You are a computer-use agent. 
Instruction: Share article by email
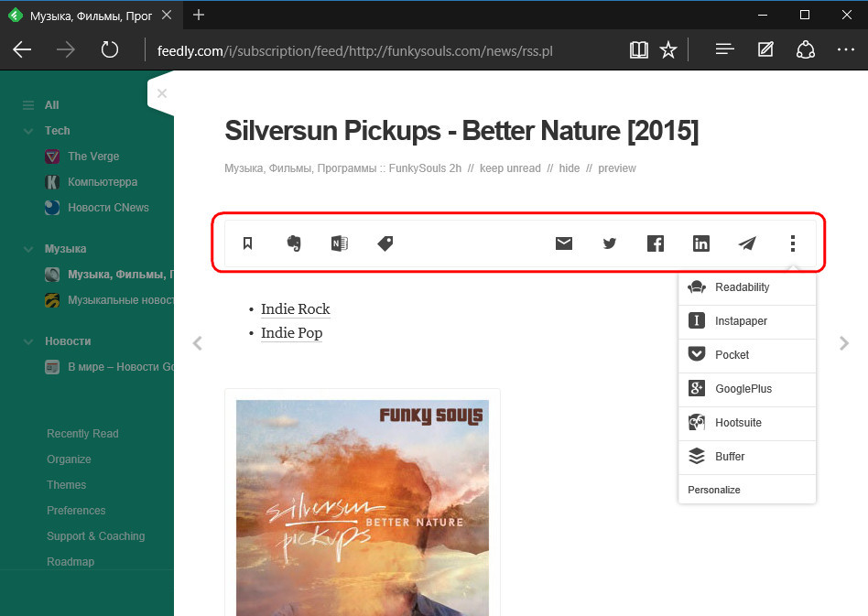click(x=563, y=243)
